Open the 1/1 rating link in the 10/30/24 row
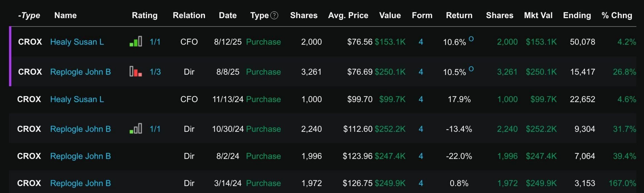Image resolution: width=644 pixels, height=193 pixels. coord(155,129)
